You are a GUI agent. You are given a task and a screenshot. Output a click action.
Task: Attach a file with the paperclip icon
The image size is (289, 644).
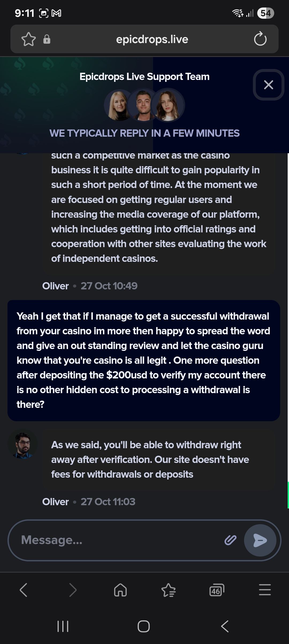tap(230, 540)
